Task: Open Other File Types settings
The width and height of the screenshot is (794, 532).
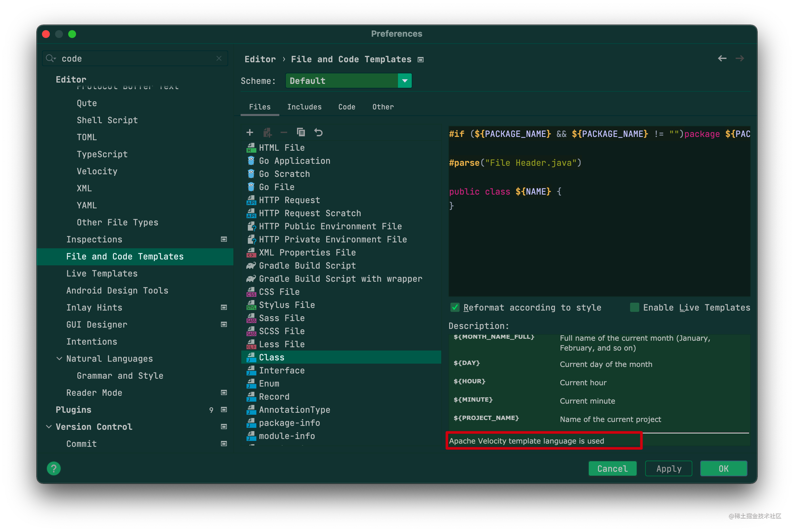Action: click(x=117, y=222)
